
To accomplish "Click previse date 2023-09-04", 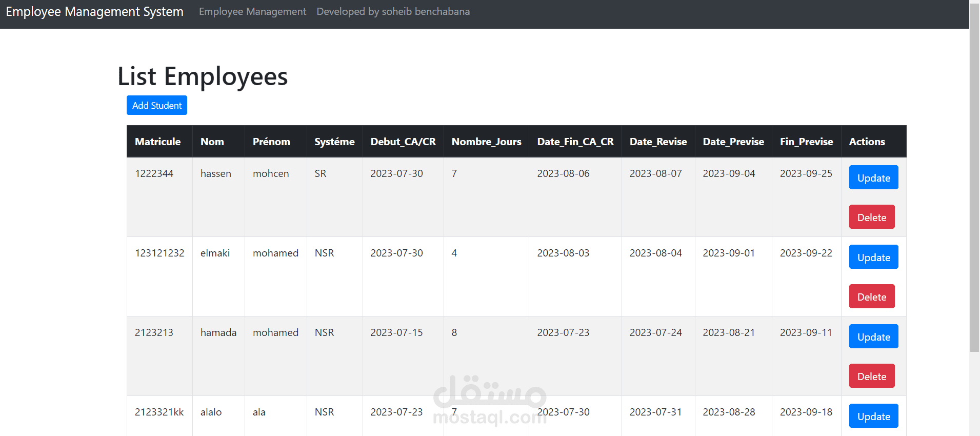I will [729, 173].
